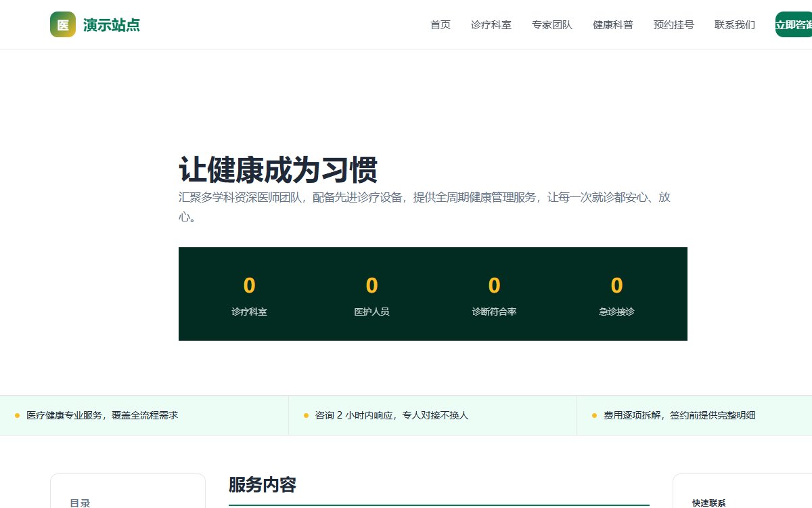This screenshot has height=508, width=812.
Task: Select 健康科普 in the navigation bar
Action: 613,25
